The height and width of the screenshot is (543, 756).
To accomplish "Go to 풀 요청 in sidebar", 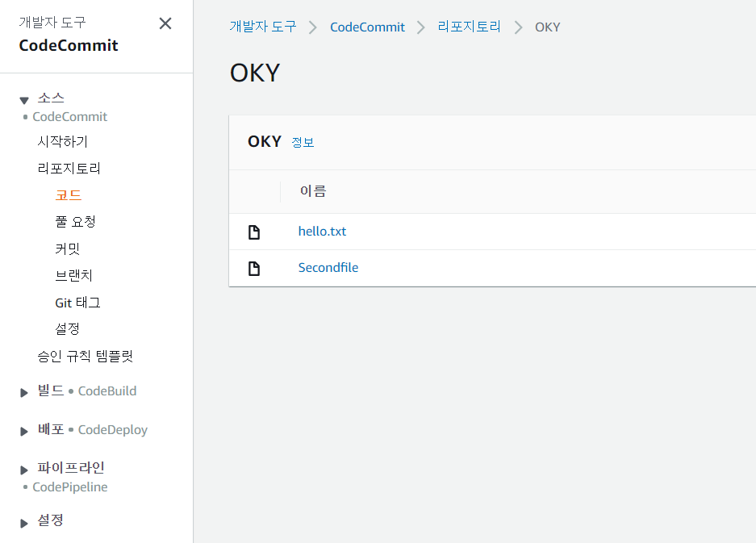I will coord(76,222).
